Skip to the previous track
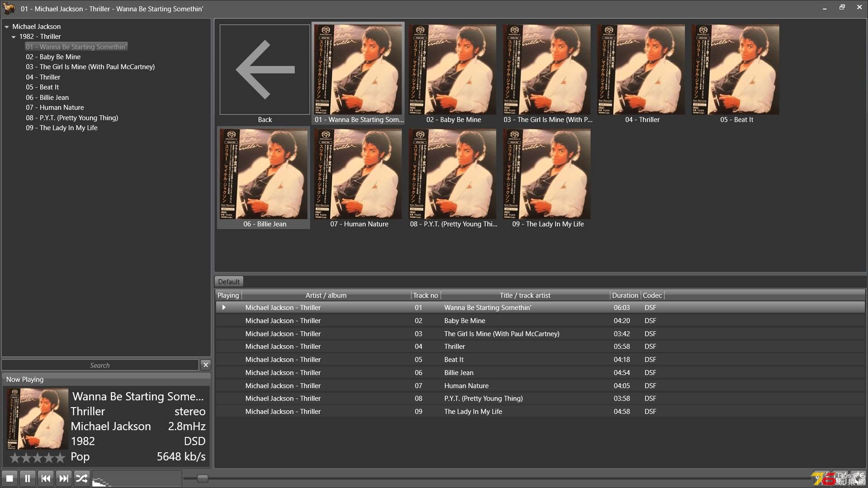The image size is (868, 488). click(x=46, y=478)
